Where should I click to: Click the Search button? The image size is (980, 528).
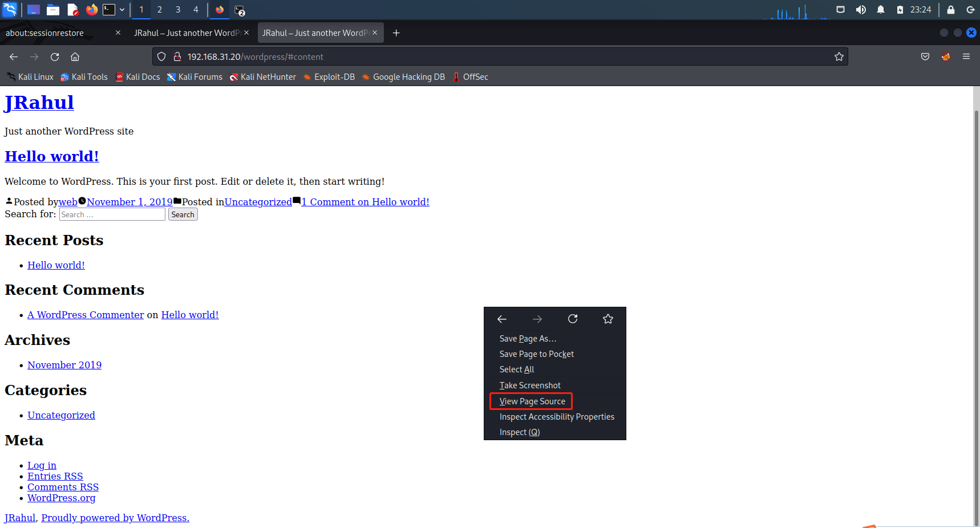(183, 214)
